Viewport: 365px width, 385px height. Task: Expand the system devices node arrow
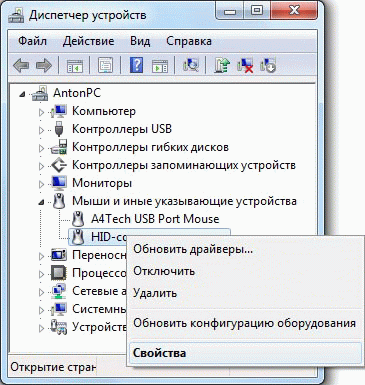coord(42,310)
